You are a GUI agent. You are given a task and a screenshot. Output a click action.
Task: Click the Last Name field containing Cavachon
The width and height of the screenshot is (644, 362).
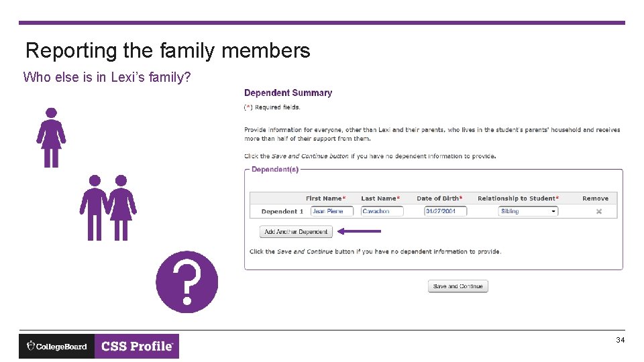382,211
